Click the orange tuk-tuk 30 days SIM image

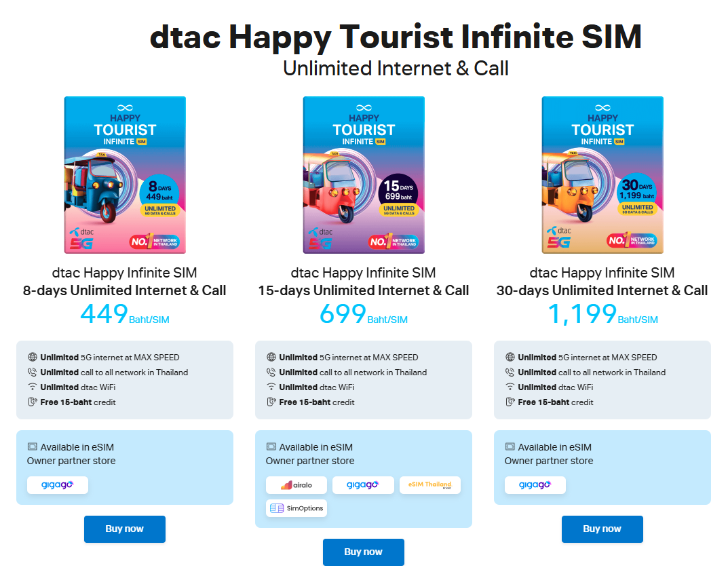[x=602, y=175]
